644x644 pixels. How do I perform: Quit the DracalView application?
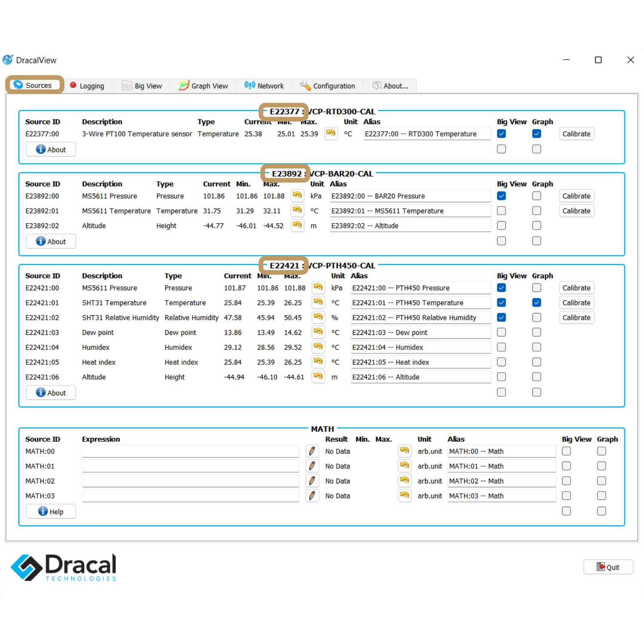point(608,567)
